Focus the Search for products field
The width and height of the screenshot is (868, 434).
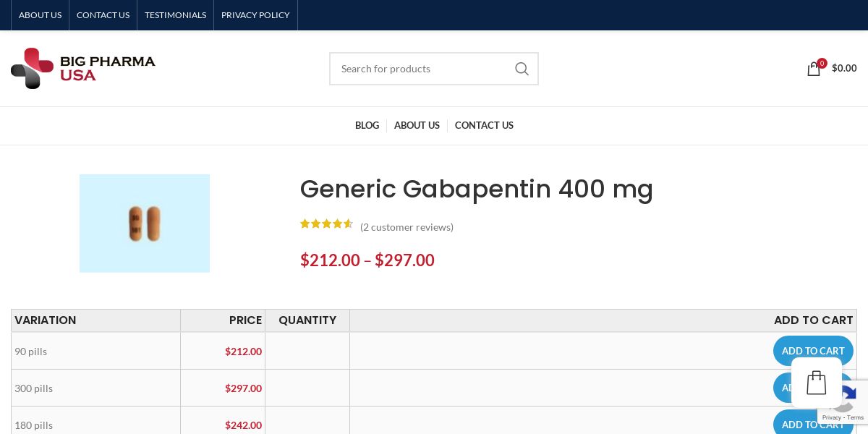tap(420, 69)
